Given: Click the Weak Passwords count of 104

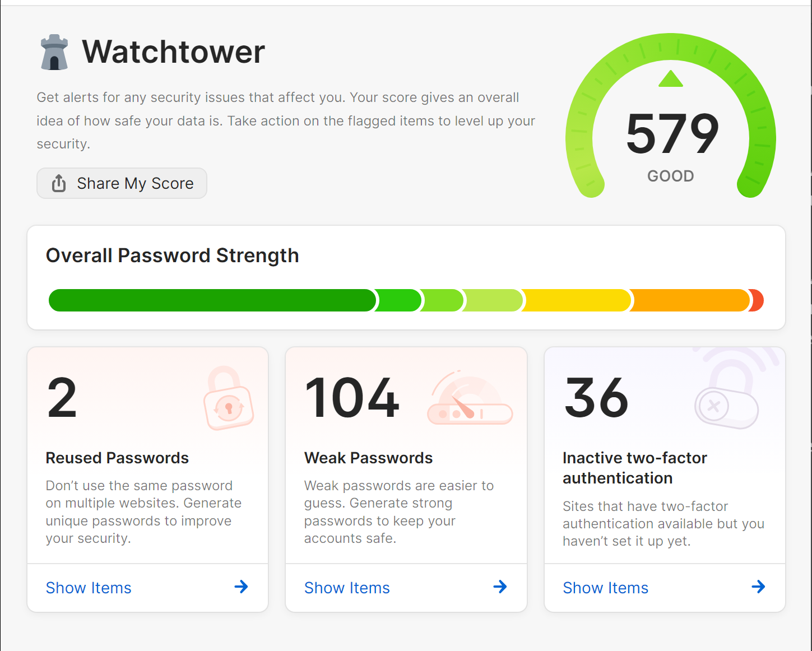Looking at the screenshot, I should click(352, 398).
